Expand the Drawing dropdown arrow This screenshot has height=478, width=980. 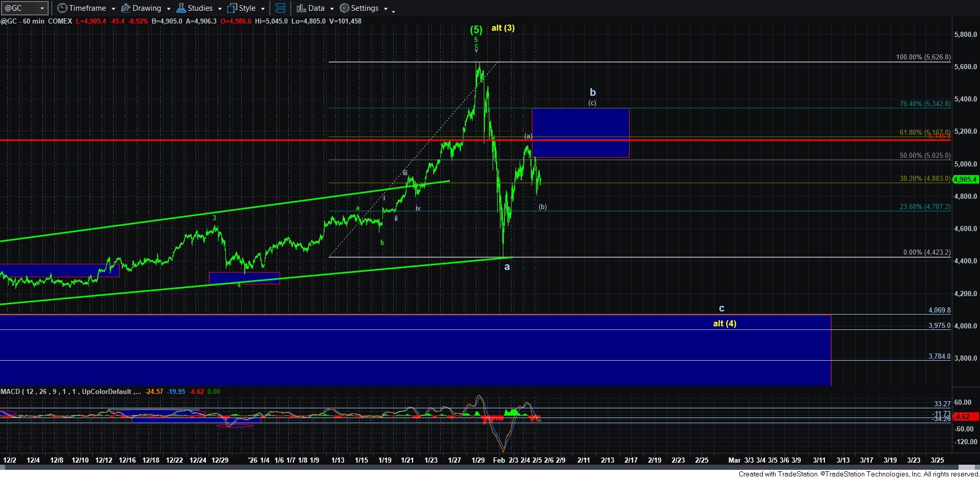coord(168,9)
